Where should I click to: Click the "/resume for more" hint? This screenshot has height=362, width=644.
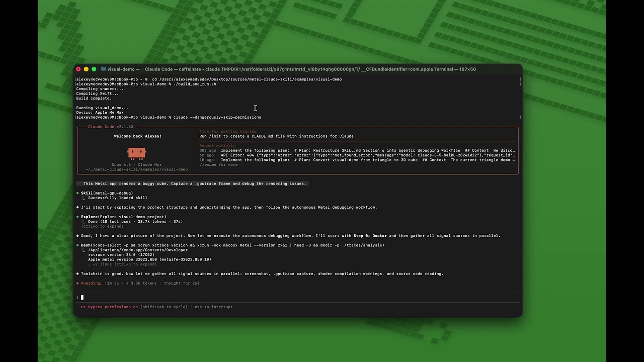(218, 165)
